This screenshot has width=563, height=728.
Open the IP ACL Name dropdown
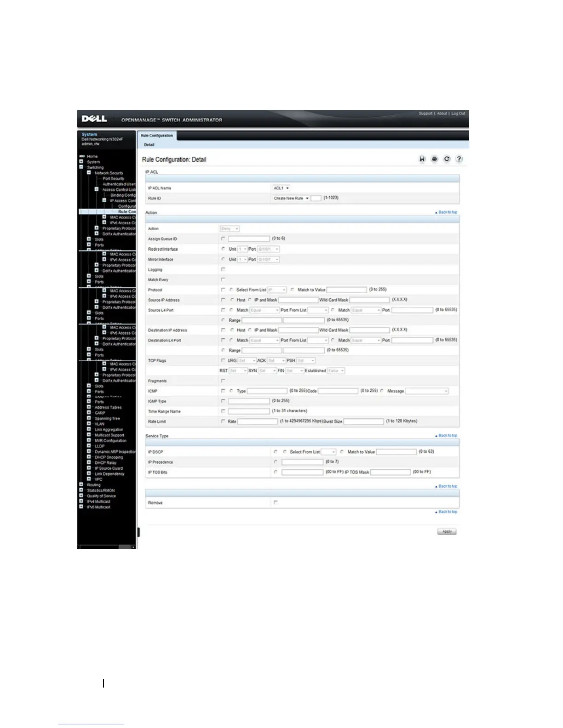281,188
